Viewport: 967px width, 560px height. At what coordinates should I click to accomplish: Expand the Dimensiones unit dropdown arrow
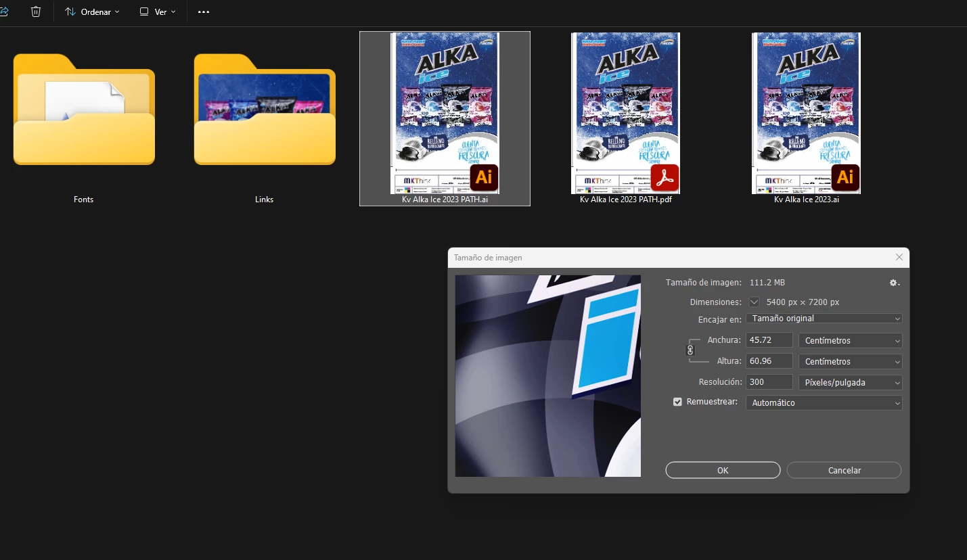tap(755, 302)
